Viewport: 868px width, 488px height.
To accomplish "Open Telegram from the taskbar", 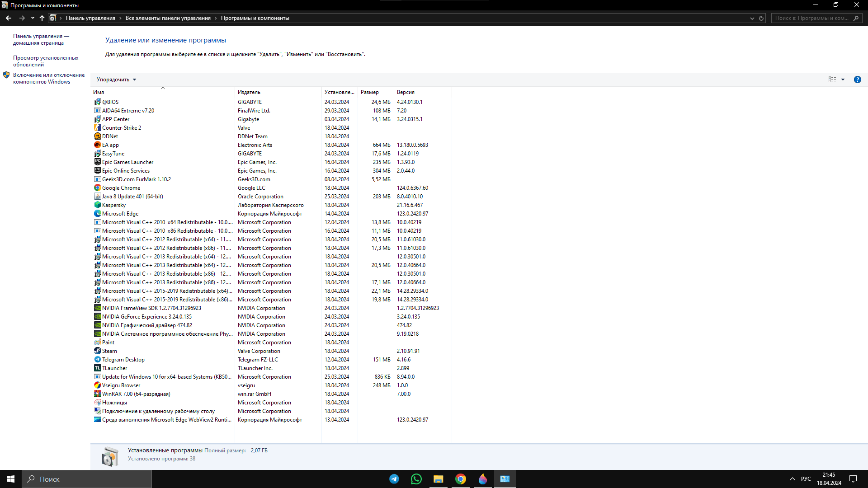I will (394, 479).
